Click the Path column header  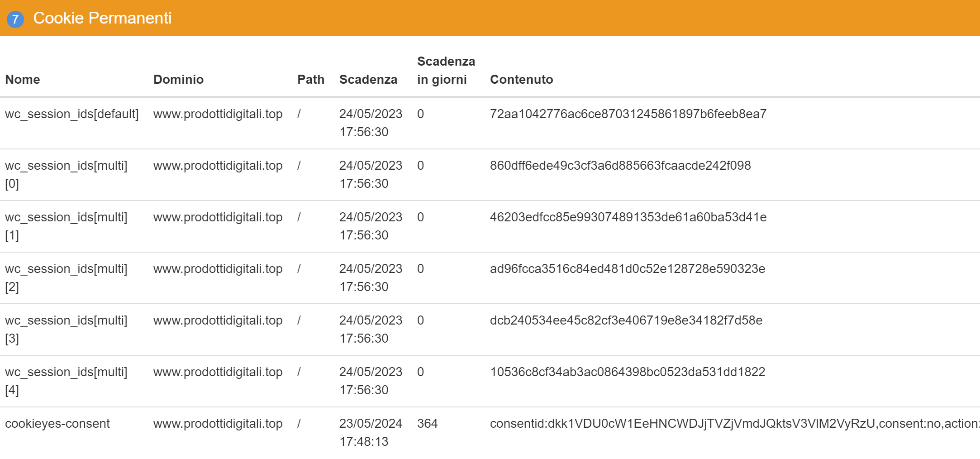311,79
